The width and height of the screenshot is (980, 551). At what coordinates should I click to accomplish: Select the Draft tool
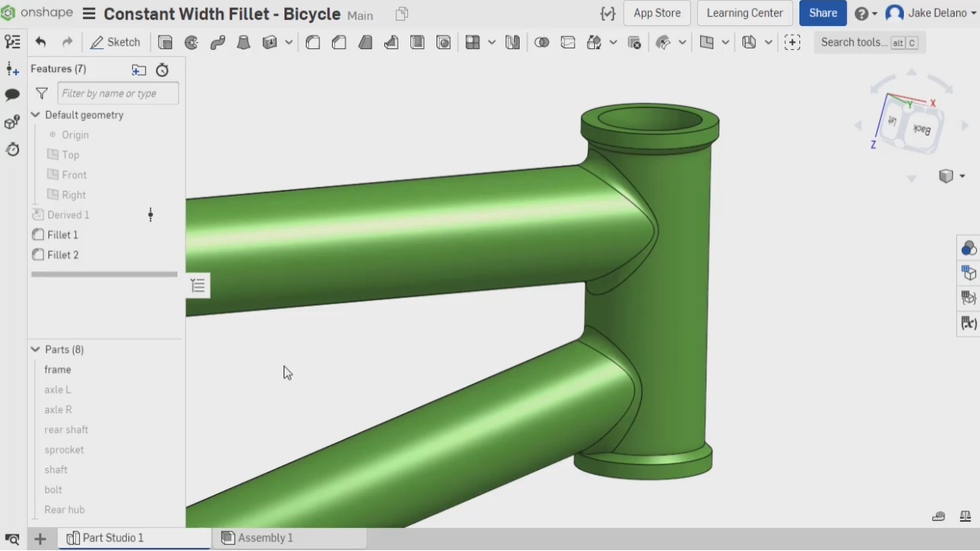365,43
